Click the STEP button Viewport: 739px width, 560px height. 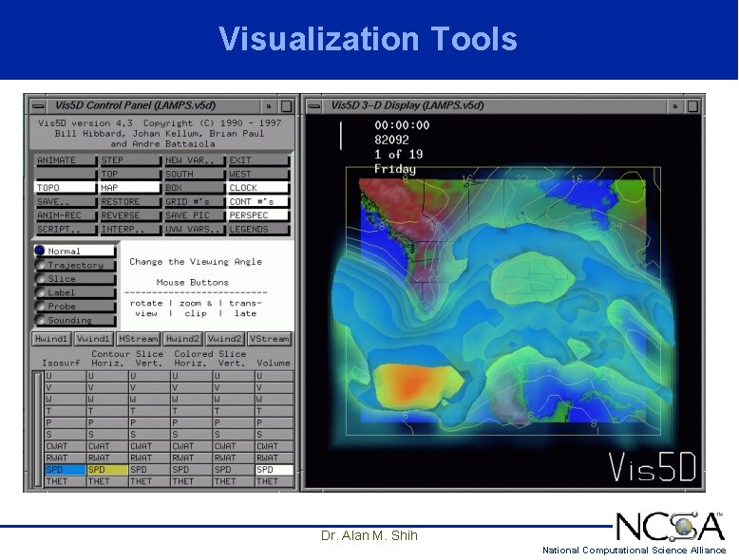point(129,160)
